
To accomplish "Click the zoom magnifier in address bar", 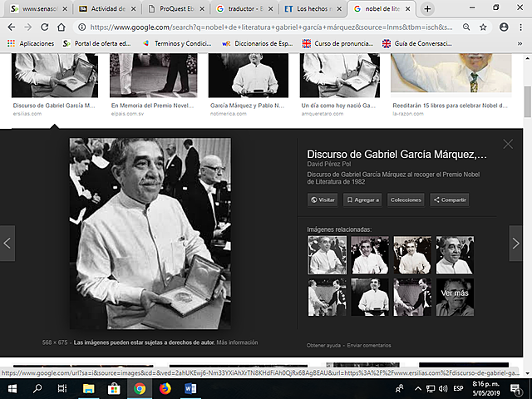I will pyautogui.click(x=466, y=27).
